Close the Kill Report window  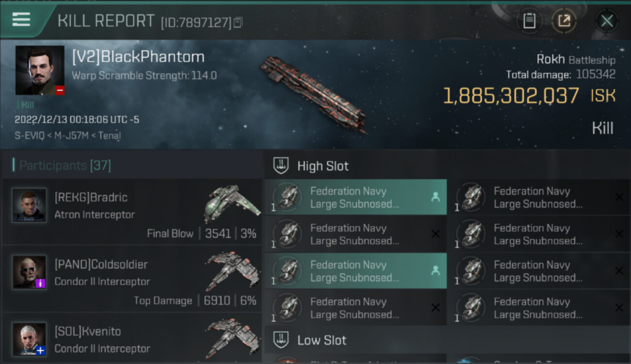pyautogui.click(x=607, y=21)
